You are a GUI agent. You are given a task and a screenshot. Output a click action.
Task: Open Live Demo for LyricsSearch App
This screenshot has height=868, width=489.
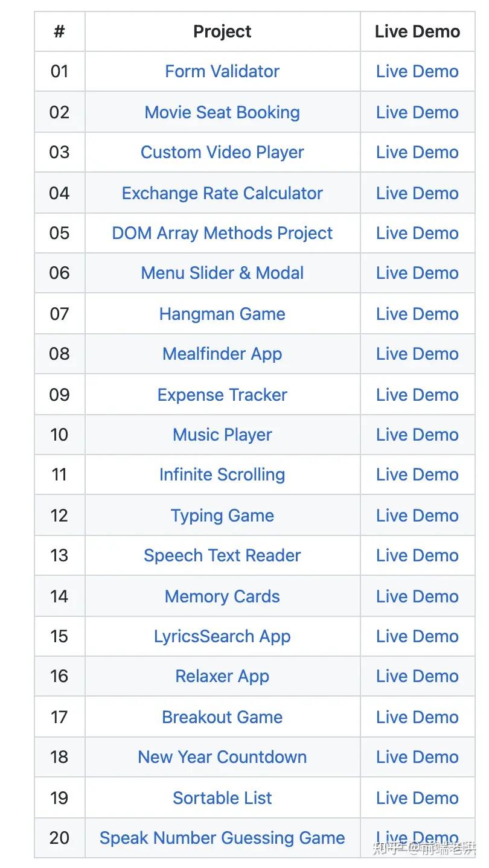(x=417, y=636)
